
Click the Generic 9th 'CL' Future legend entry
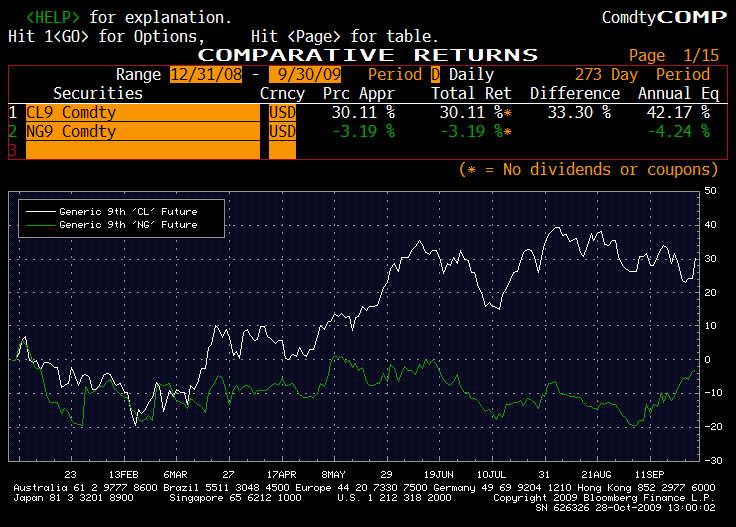coord(128,212)
